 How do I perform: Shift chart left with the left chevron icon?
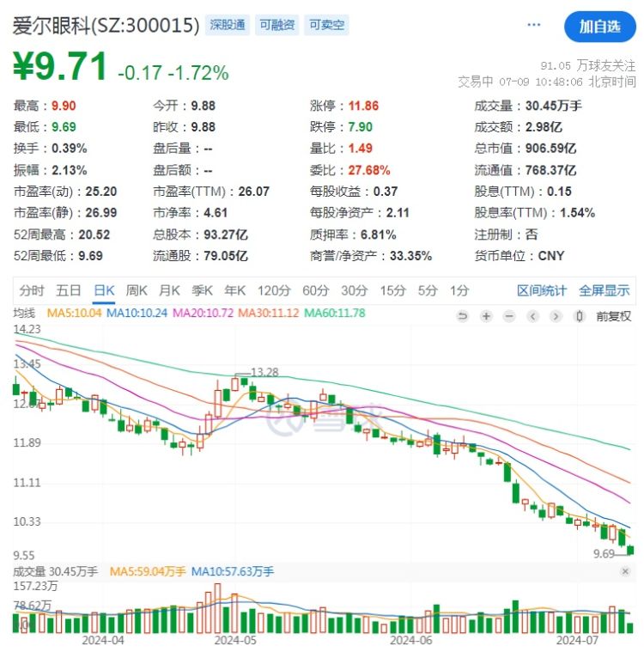click(532, 316)
